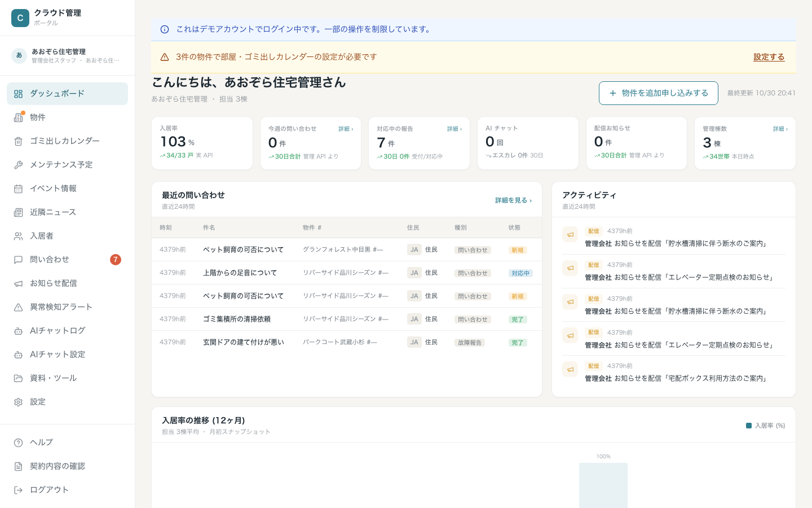Click the クラウド管理 logo at top left
The height and width of the screenshot is (508, 812).
click(x=20, y=18)
